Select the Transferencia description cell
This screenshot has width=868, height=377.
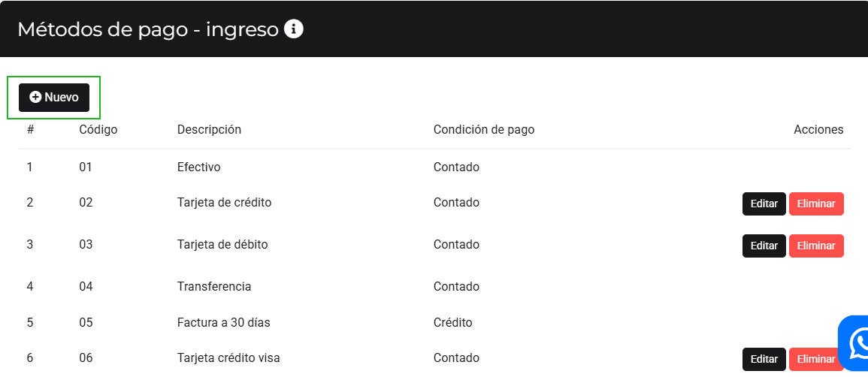click(214, 286)
